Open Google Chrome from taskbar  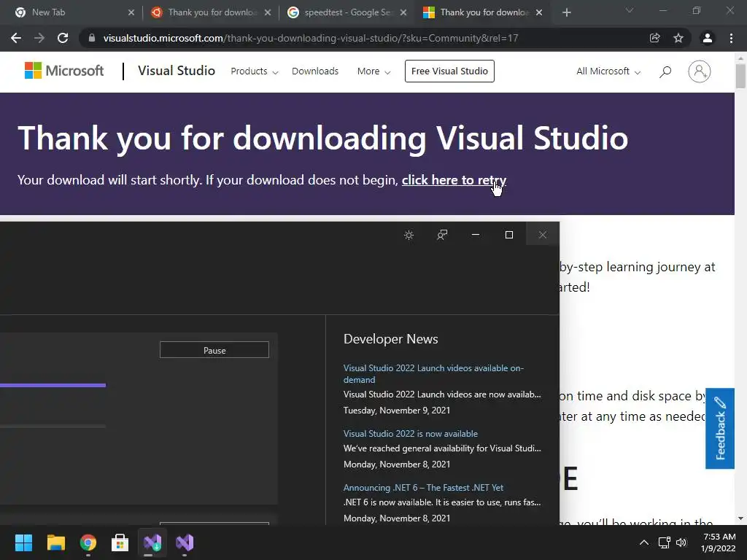tap(88, 542)
